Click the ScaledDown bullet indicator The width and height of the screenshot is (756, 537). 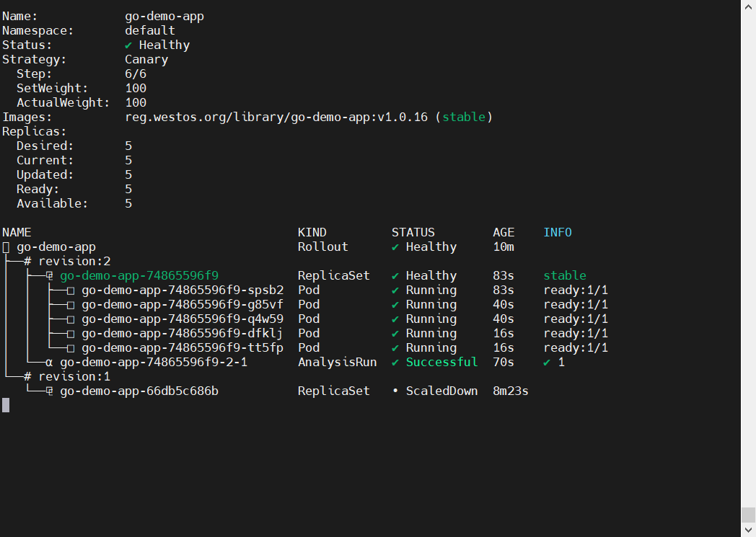[x=395, y=391]
